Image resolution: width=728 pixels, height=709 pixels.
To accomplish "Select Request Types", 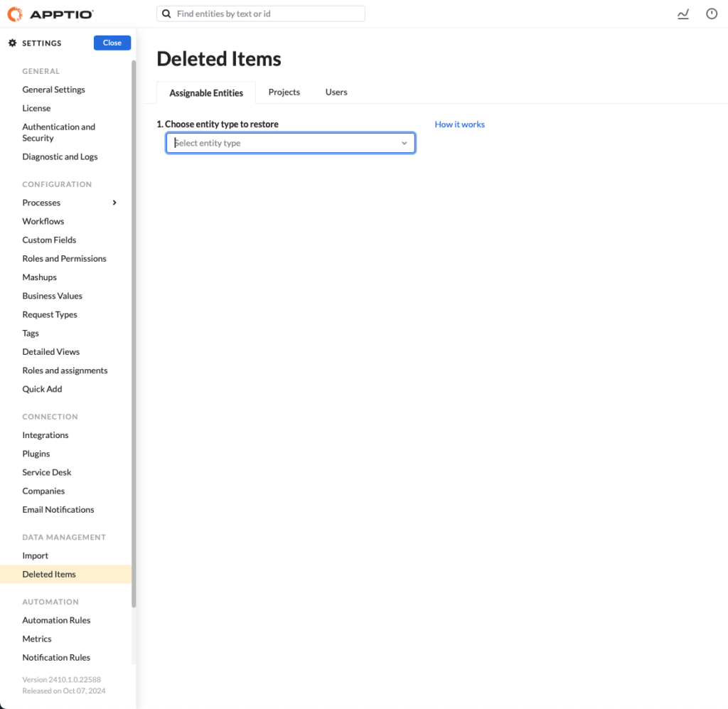I will [50, 314].
